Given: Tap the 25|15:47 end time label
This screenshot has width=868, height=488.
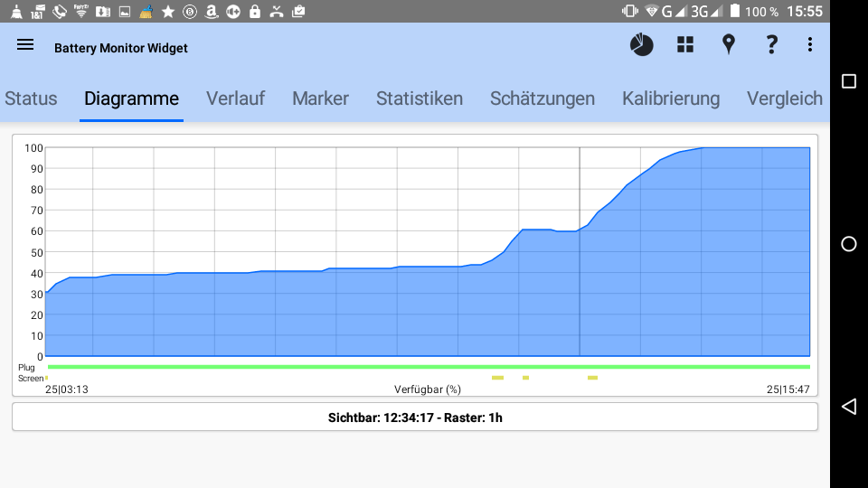Looking at the screenshot, I should (788, 389).
